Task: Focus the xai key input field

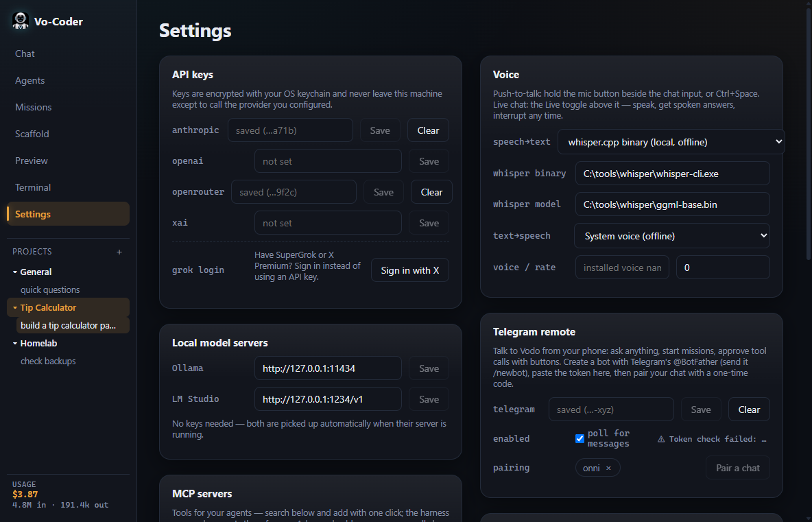Action: (x=328, y=223)
